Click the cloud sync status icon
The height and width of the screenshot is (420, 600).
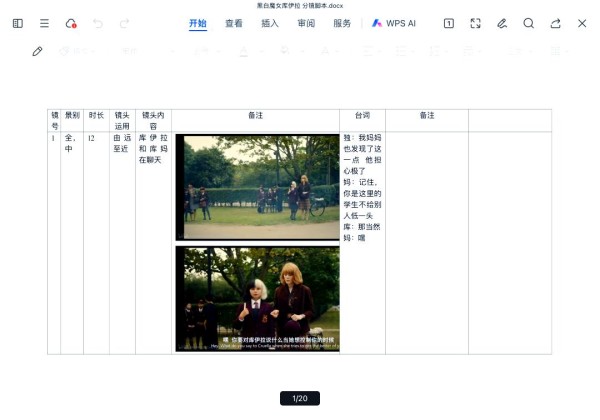[x=70, y=23]
